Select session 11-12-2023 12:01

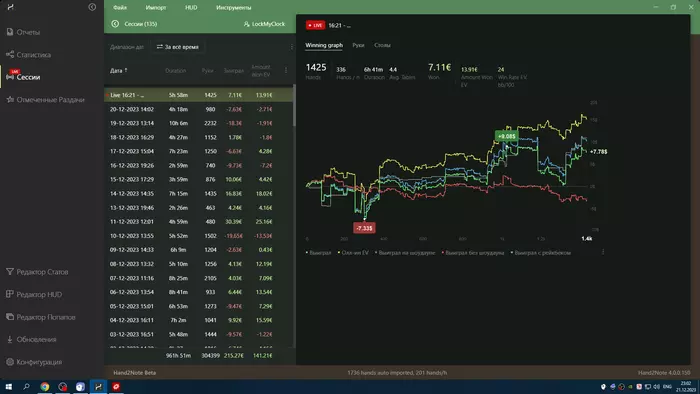pos(199,222)
